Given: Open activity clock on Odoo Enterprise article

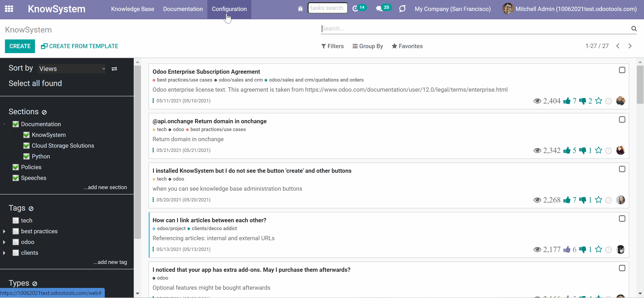Looking at the screenshot, I should point(609,101).
